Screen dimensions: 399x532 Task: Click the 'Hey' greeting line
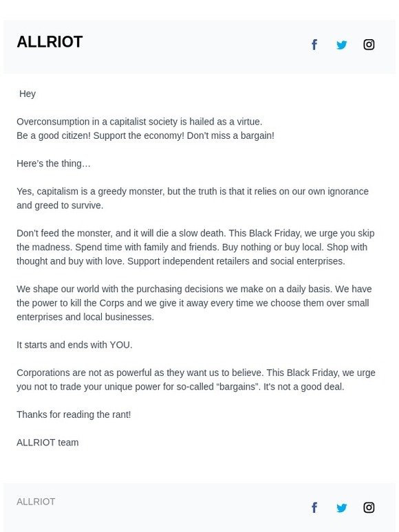[x=27, y=94]
